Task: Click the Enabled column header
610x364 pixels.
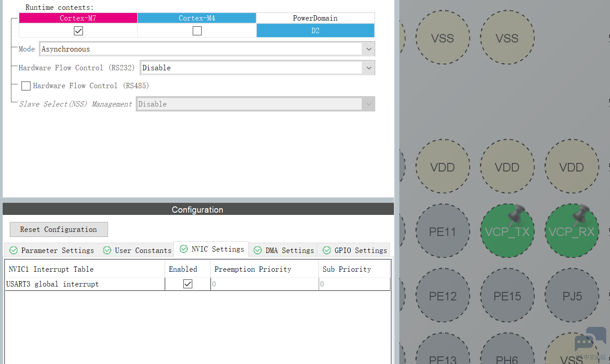Action: 188,269
